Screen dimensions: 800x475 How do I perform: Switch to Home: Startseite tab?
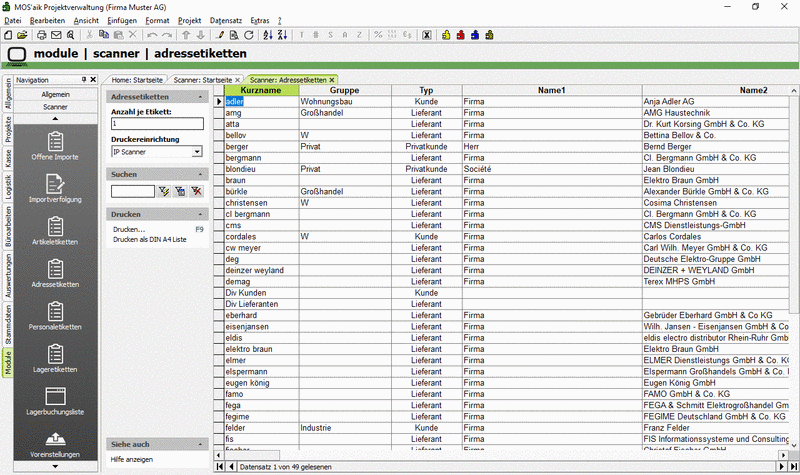pos(137,80)
